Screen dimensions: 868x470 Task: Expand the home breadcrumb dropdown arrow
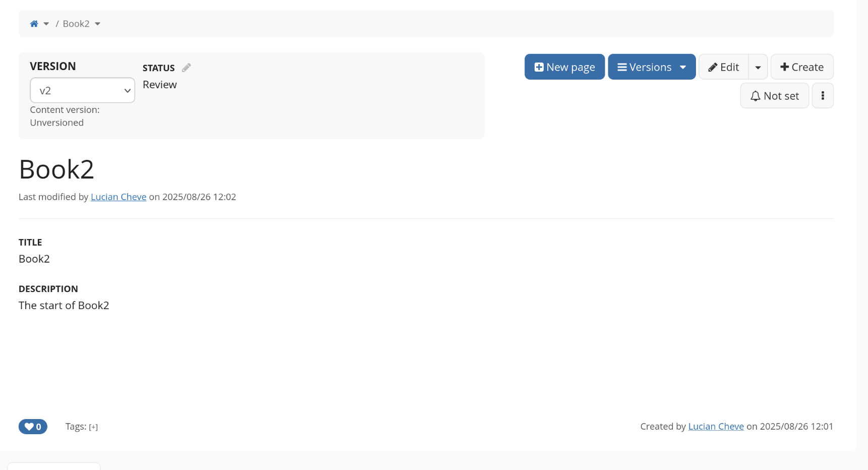click(x=46, y=24)
